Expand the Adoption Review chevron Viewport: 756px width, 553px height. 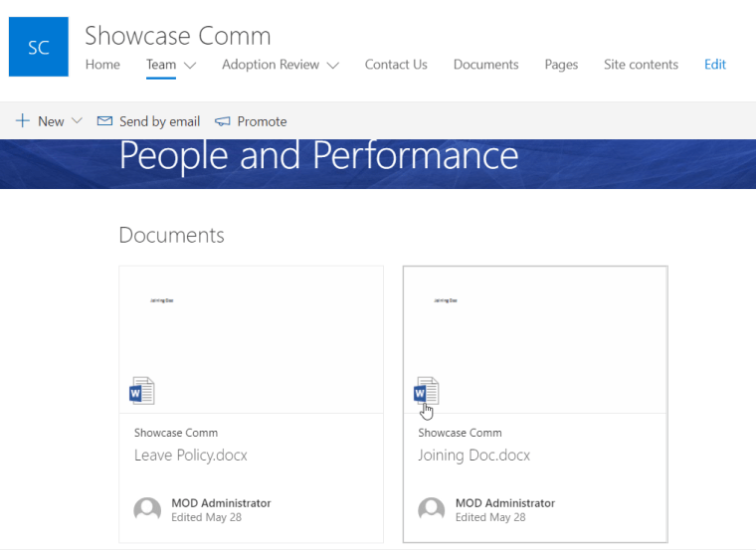[332, 66]
